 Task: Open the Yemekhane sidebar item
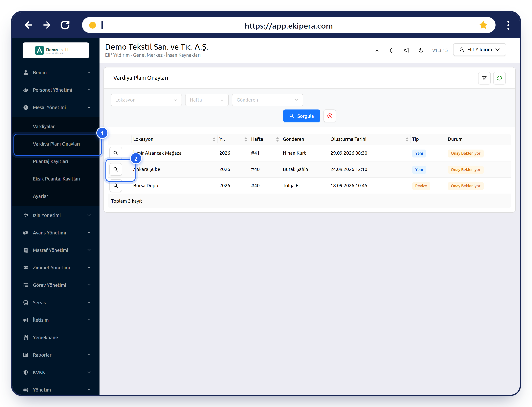click(x=56, y=337)
